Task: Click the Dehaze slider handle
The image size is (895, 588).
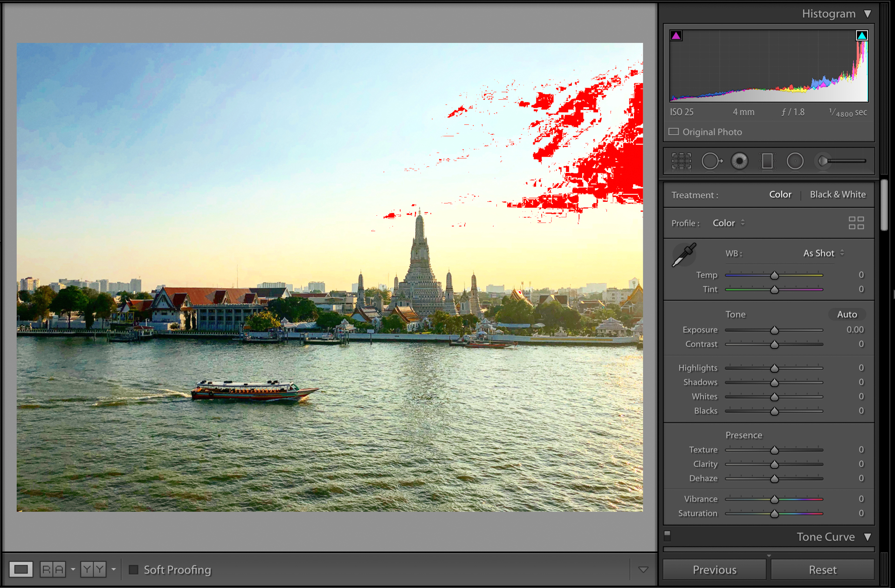Action: (x=774, y=479)
